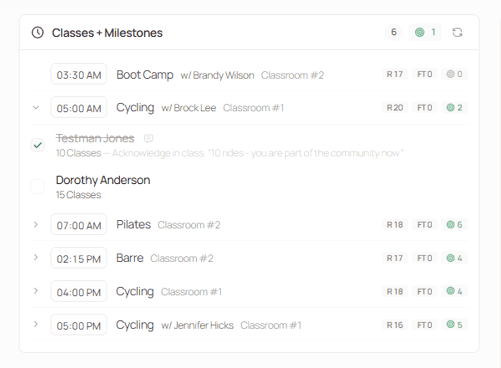
Task: Click the R17 badge on Barre row
Action: (395, 258)
